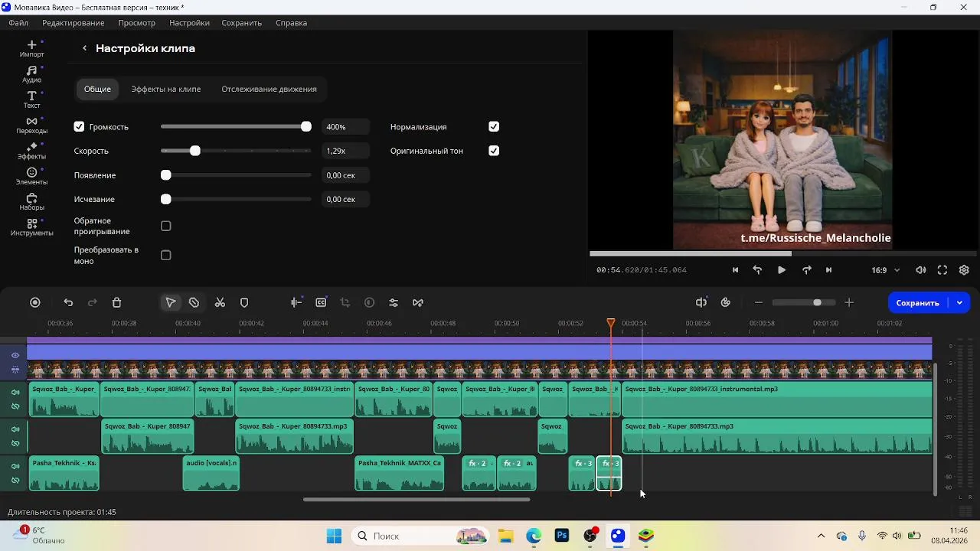Skip to the previous clip in preview
The width and height of the screenshot is (980, 551).
tap(736, 270)
